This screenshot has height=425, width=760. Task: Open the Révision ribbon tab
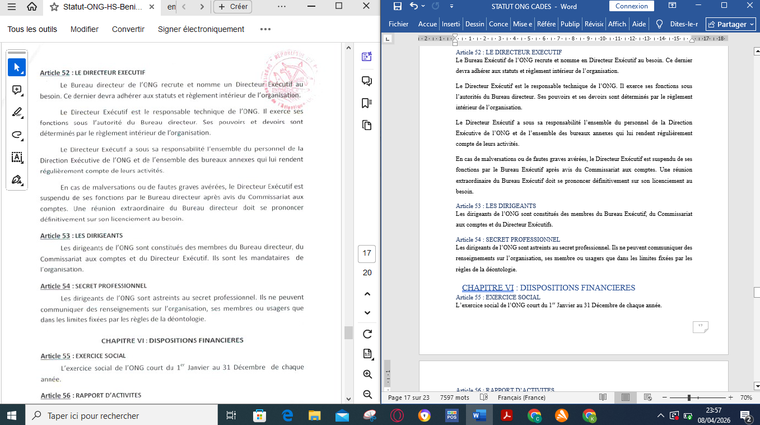(594, 24)
